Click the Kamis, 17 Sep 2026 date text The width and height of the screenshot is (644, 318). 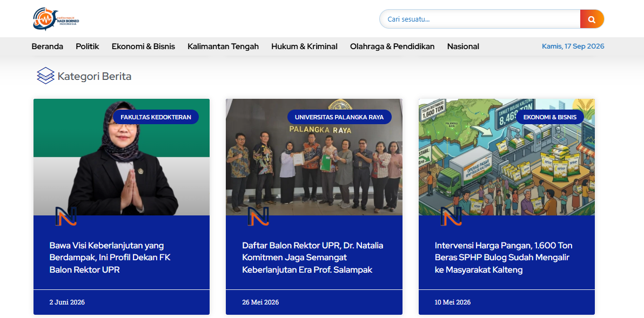(573, 46)
